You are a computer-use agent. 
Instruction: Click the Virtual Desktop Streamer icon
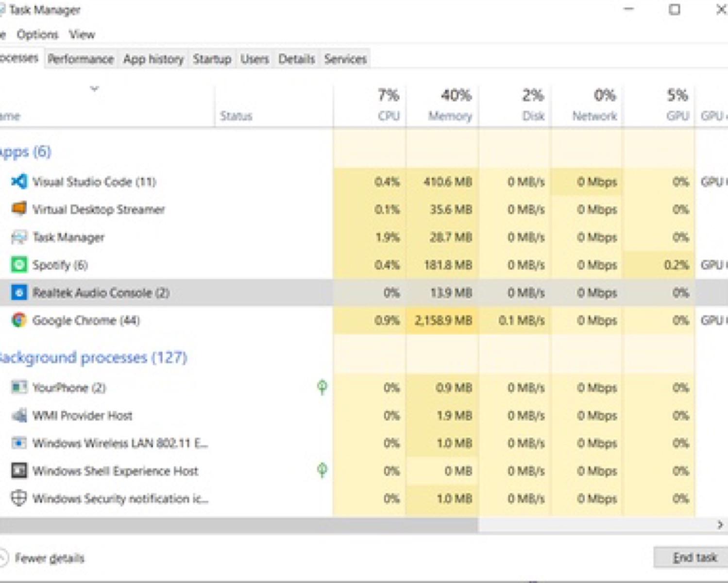19,209
